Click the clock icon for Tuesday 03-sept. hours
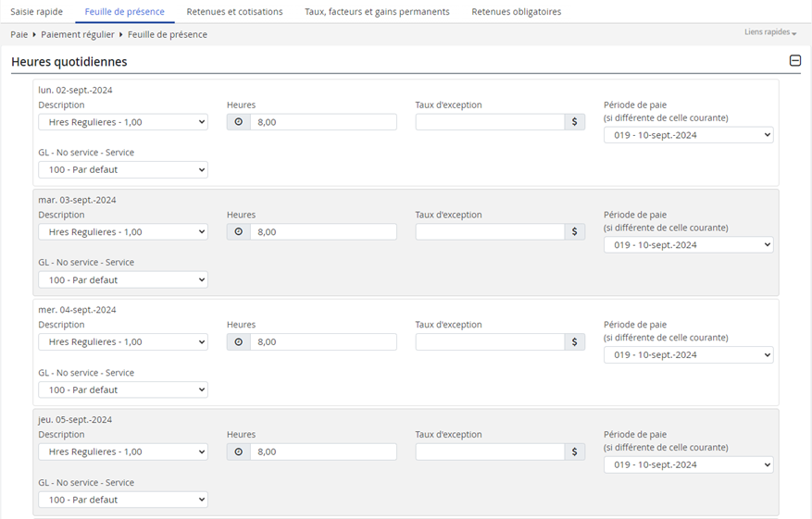This screenshot has width=812, height=519. pos(238,232)
